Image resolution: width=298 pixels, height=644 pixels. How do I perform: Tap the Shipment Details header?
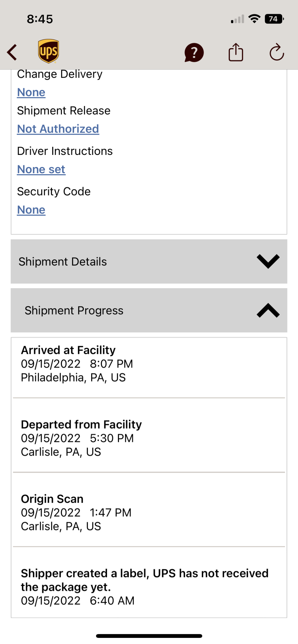(62, 262)
